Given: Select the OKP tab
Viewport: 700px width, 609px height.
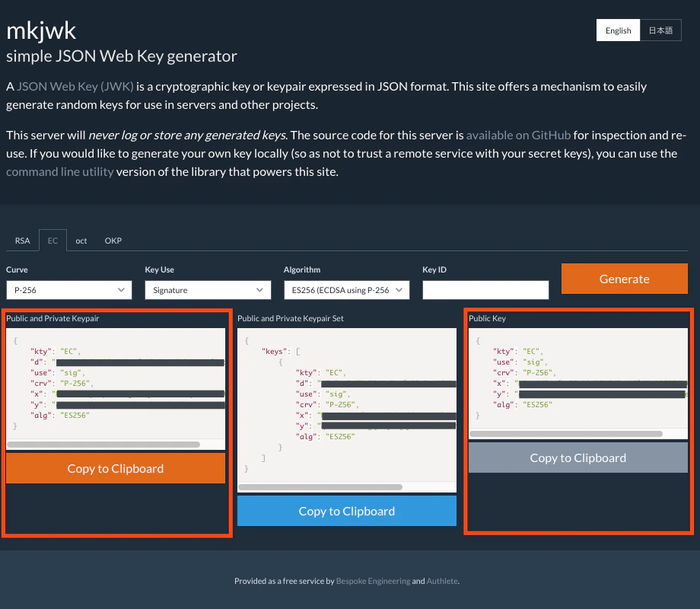Looking at the screenshot, I should tap(113, 240).
